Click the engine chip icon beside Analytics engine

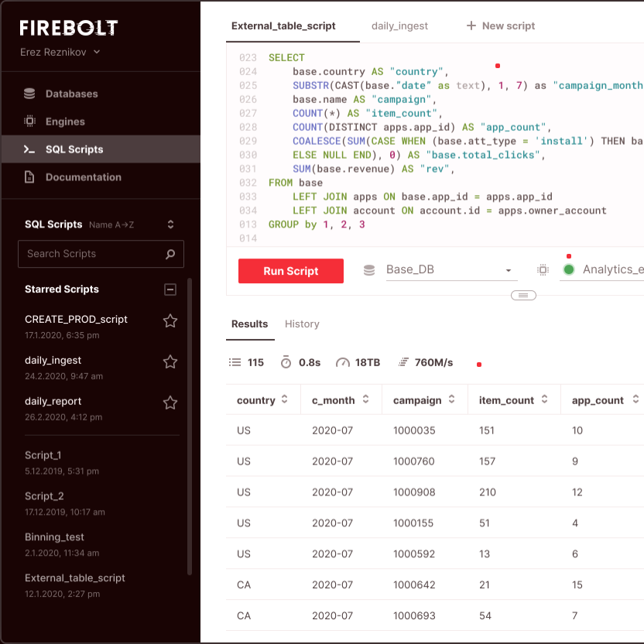click(543, 270)
